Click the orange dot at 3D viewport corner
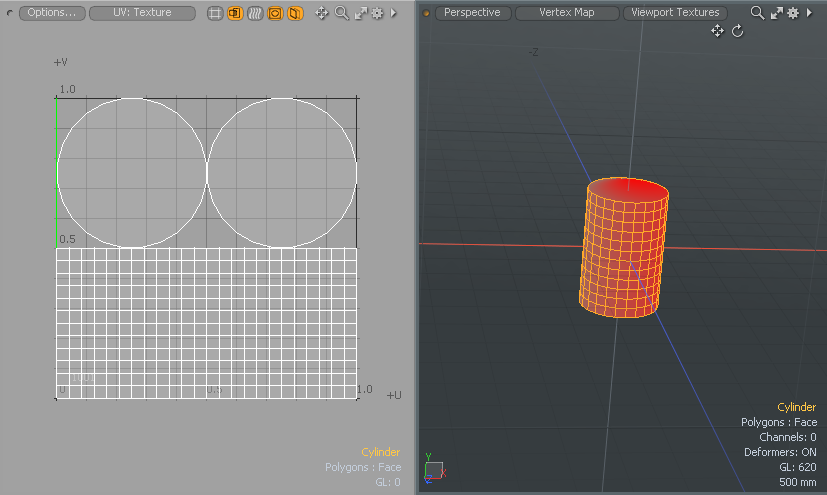 click(426, 13)
